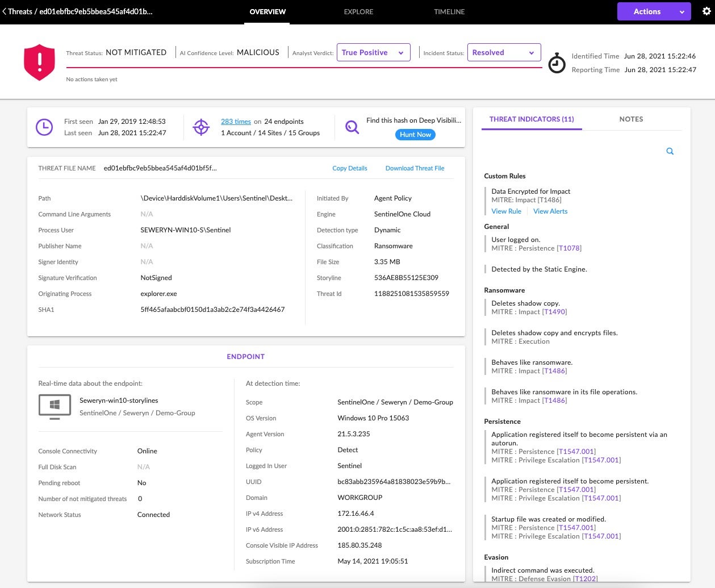Click View Rule under Custom Rules
The image size is (715, 588).
click(506, 211)
